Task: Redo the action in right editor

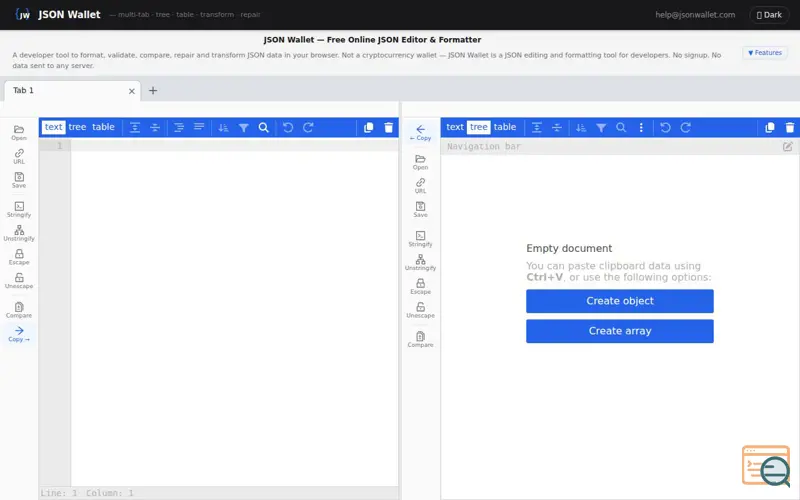Action: point(686,128)
